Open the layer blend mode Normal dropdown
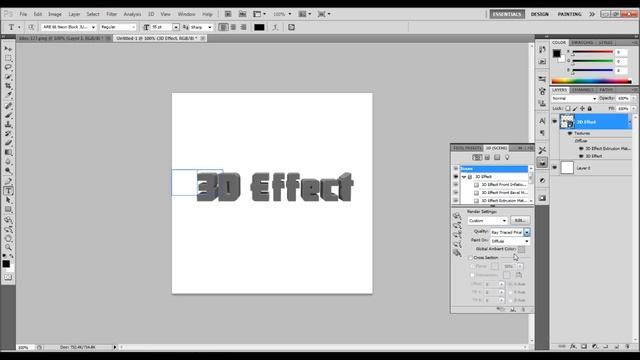The height and width of the screenshot is (360, 640). click(574, 98)
